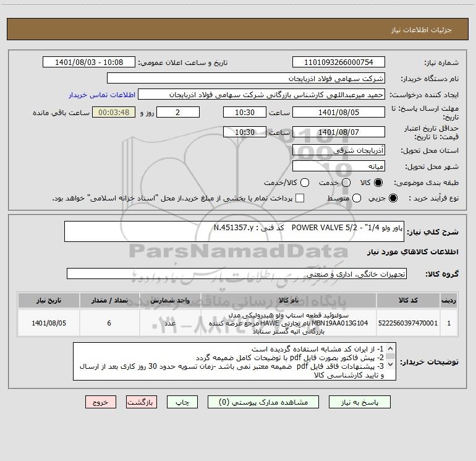Click the پاسخ به نیاز button
The width and height of the screenshot is (476, 461).
[x=359, y=402]
